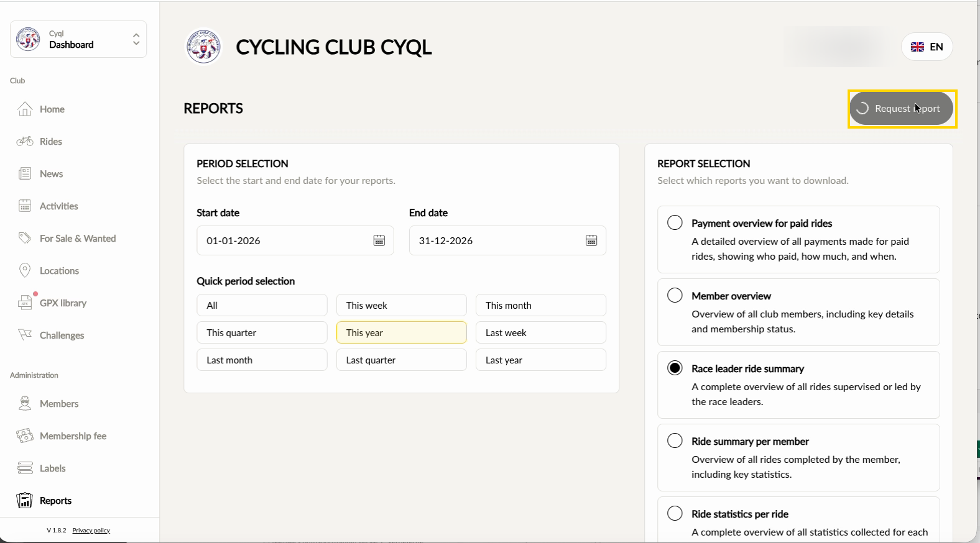Image resolution: width=980 pixels, height=543 pixels.
Task: Select Last year quick period
Action: [541, 360]
